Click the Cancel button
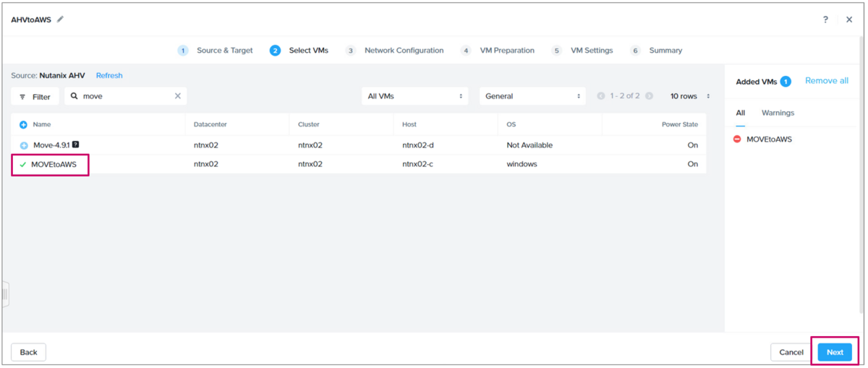The image size is (868, 368). click(x=791, y=352)
